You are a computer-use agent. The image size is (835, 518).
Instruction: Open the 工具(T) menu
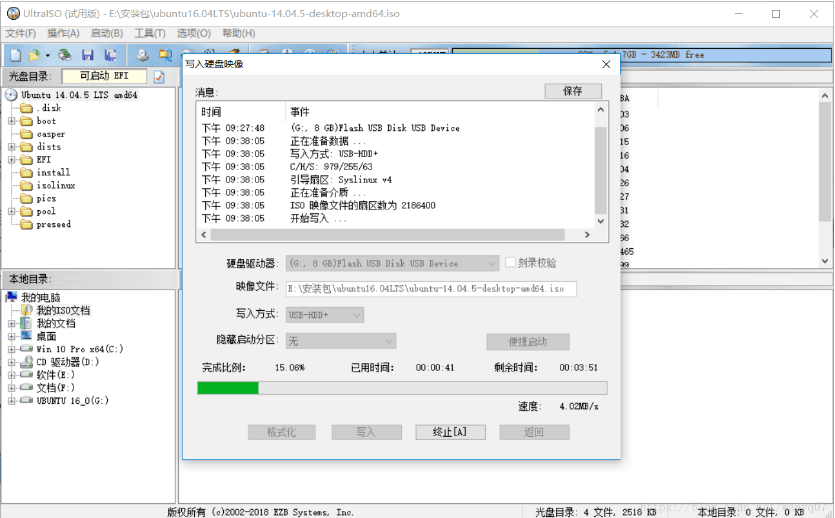pyautogui.click(x=150, y=34)
